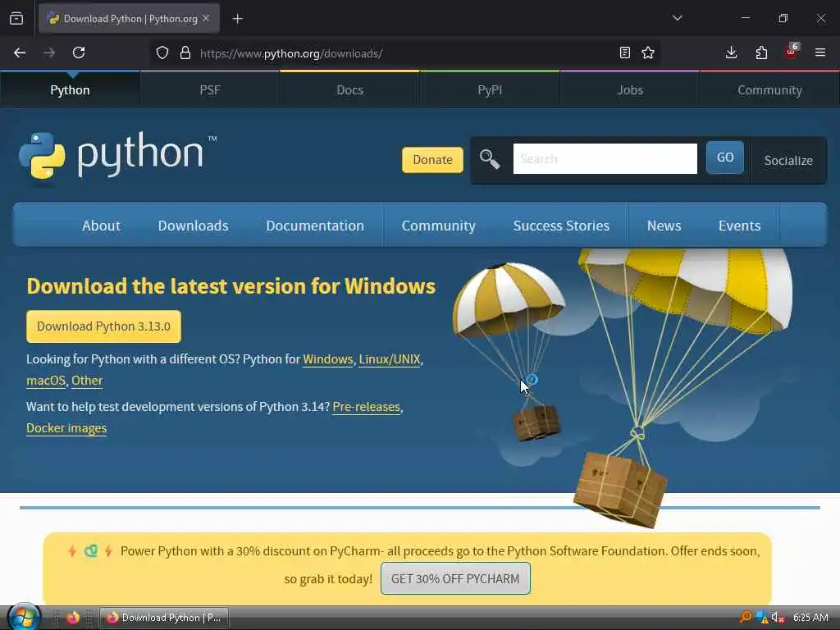This screenshot has width=840, height=630.
Task: Follow the Other platforms link
Action: click(87, 381)
